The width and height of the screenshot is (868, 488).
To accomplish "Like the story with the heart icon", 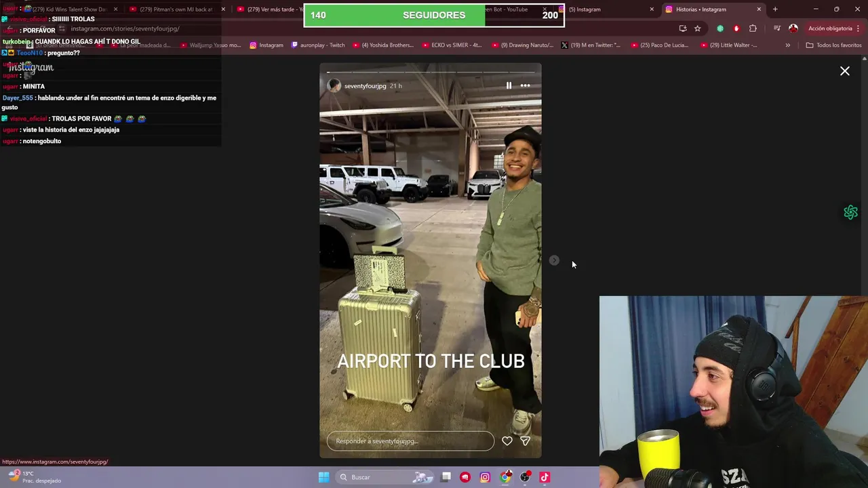I will coord(507,441).
